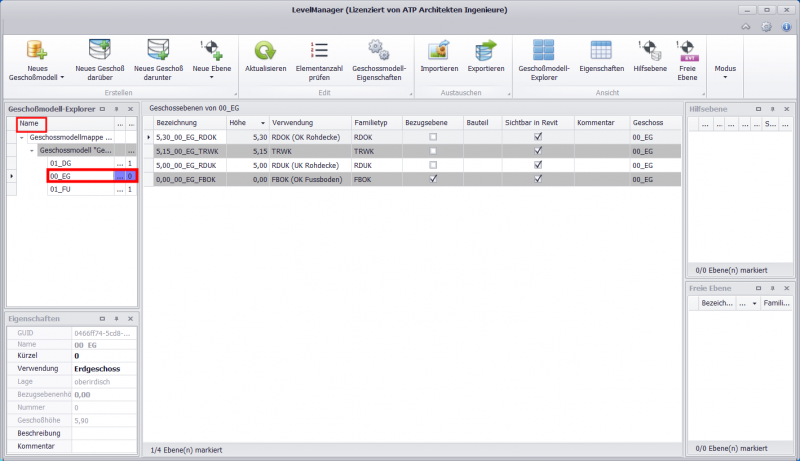Image resolution: width=800 pixels, height=461 pixels.
Task: Click the Name column header in explorer
Action: [x=65, y=123]
